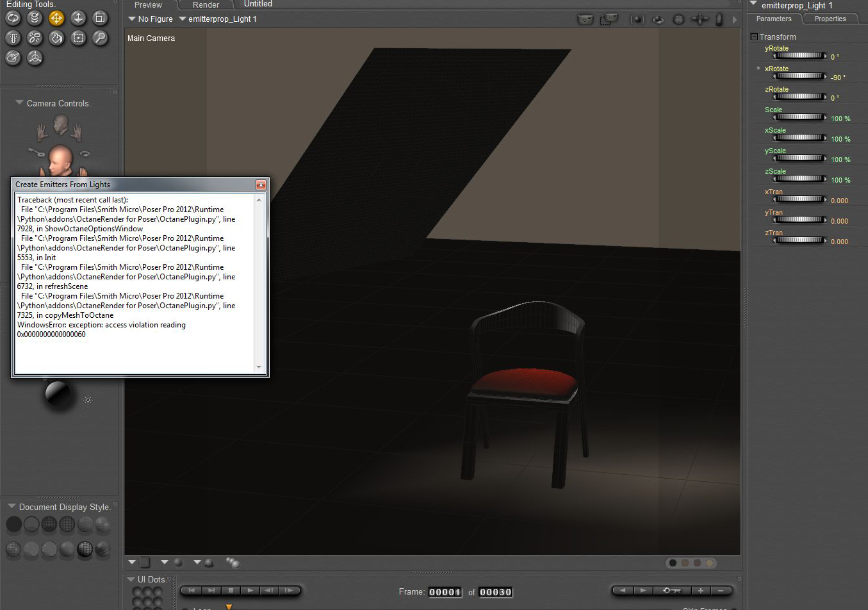The image size is (868, 610).
Task: Switch to the Preview tab
Action: coord(148,4)
